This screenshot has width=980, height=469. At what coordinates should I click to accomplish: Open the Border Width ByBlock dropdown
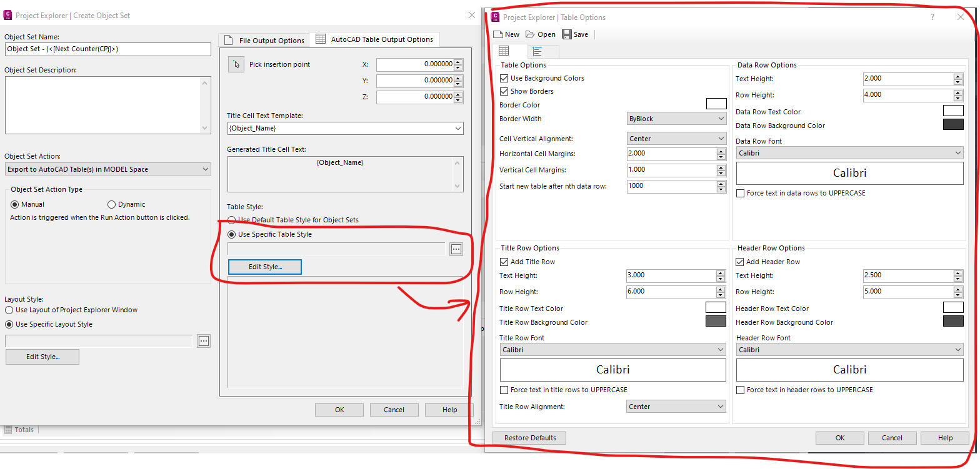point(676,119)
